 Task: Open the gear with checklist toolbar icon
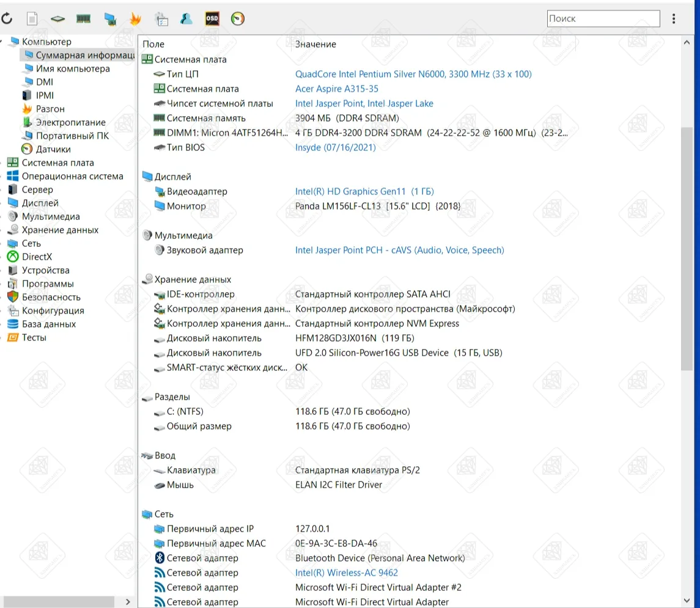161,19
